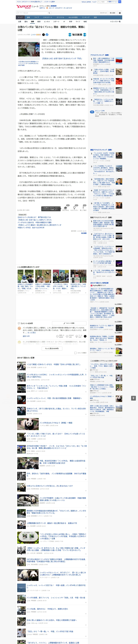Open article ＜1分で解説＞日本のパンダゼロ
Viewport: 138px width, 644px height.
(x=54, y=365)
